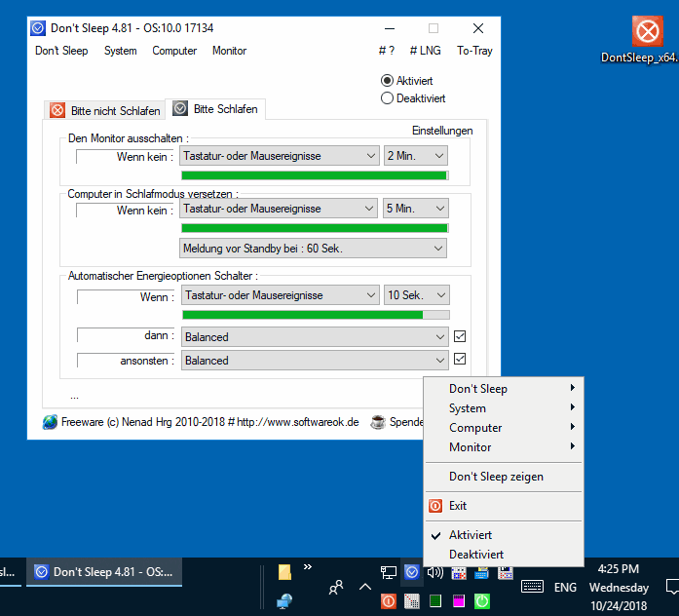Open the Computer menu in the menu bar
Image resolution: width=679 pixels, height=616 pixels.
coord(174,51)
